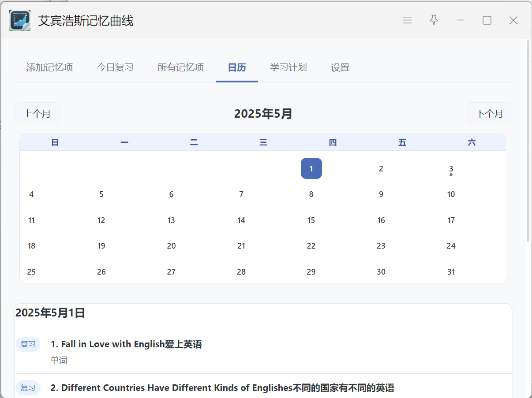Open item Fall in Love with English
Image resolution: width=532 pixels, height=398 pixels.
[x=126, y=344]
